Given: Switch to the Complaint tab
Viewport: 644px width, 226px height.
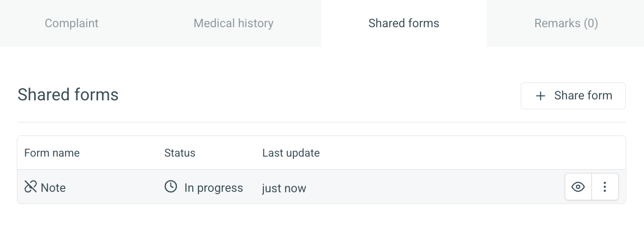Looking at the screenshot, I should [72, 23].
